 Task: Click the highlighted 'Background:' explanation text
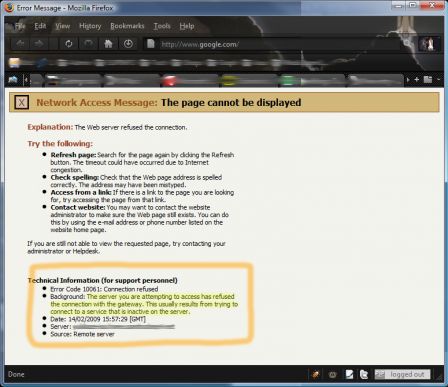144,304
